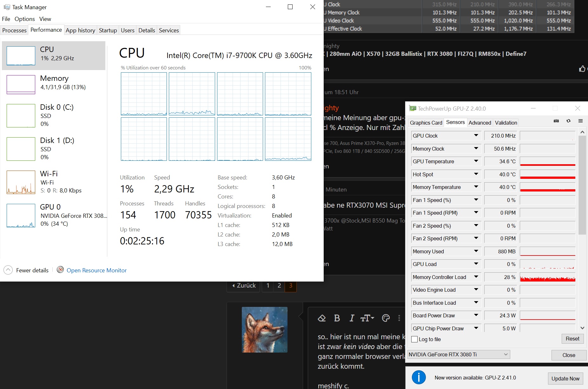Click the GPU-Z Close button
The image size is (588, 389).
click(x=569, y=355)
